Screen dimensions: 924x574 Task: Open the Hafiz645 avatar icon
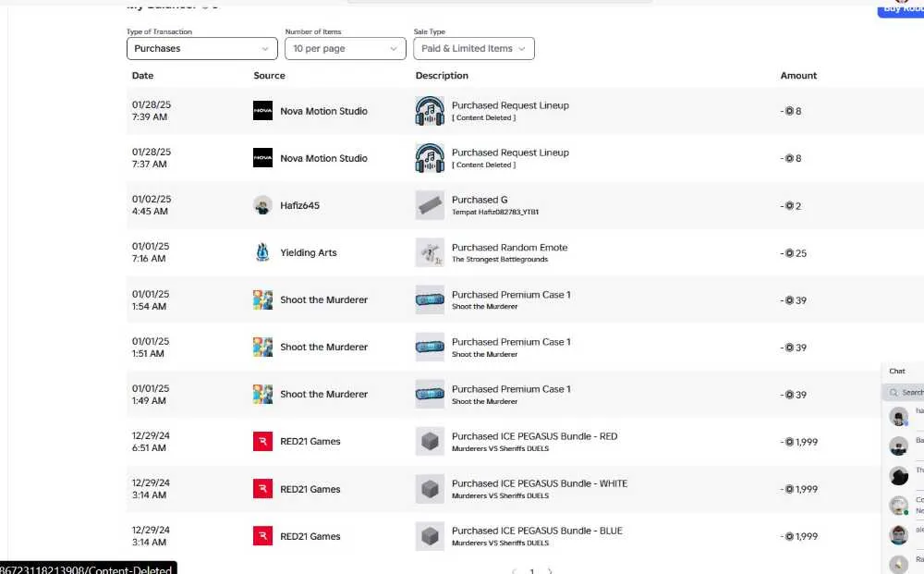(262, 205)
